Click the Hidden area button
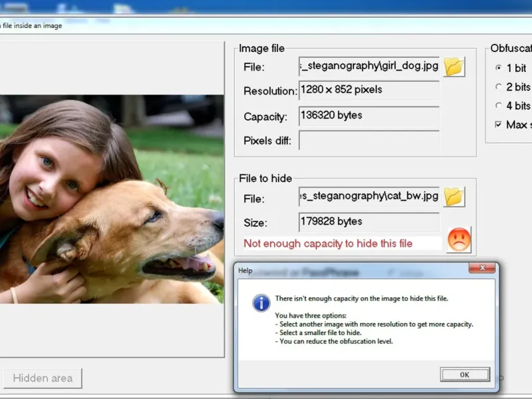Viewport: 532px width, 399px height. pos(43,378)
